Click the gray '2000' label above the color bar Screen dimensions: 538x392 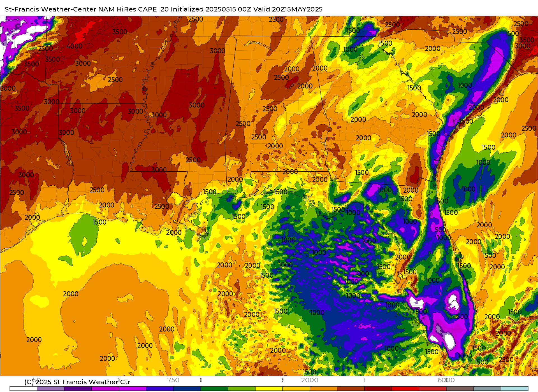pos(310,380)
